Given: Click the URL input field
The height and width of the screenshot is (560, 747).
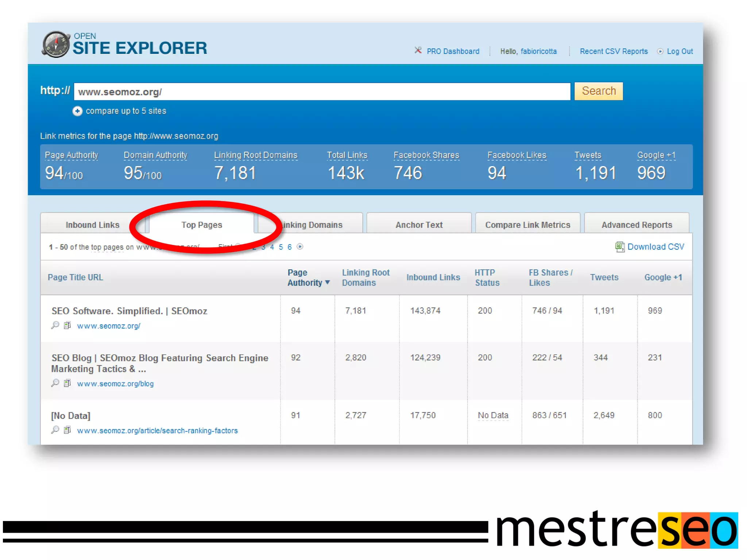Looking at the screenshot, I should [x=322, y=92].
